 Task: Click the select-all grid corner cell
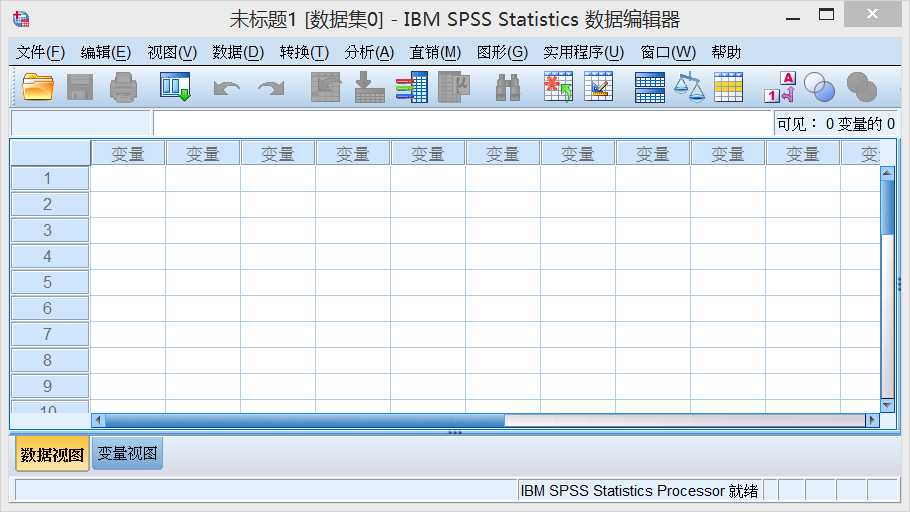click(50, 153)
